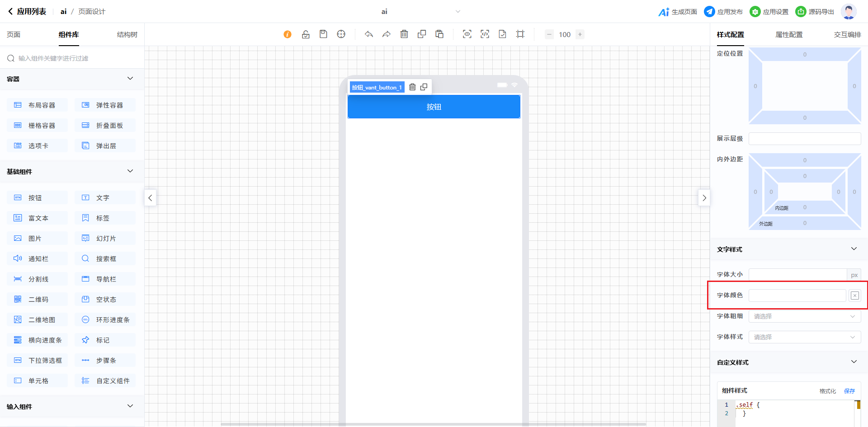
Task: Clear the font color value
Action: click(x=854, y=296)
